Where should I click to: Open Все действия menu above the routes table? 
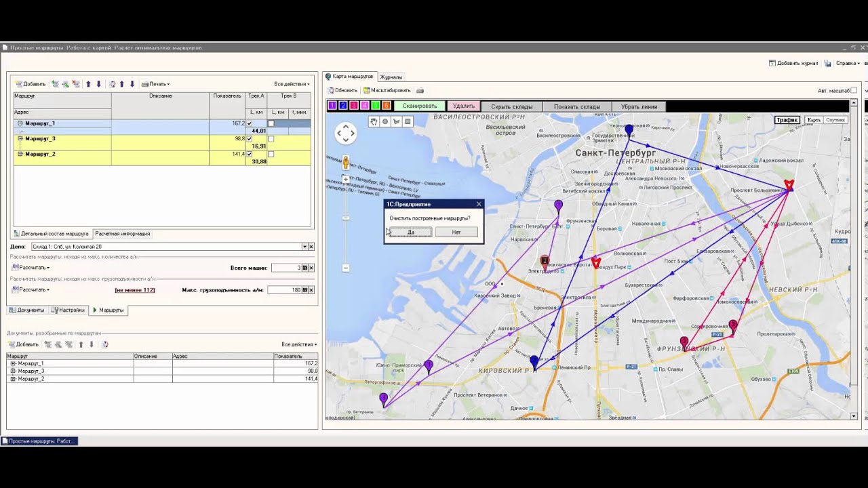292,84
